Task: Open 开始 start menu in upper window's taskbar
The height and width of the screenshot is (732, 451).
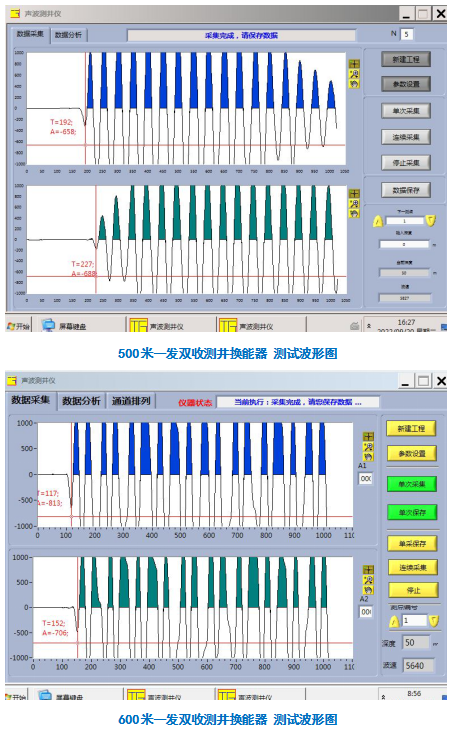Action: 19,326
